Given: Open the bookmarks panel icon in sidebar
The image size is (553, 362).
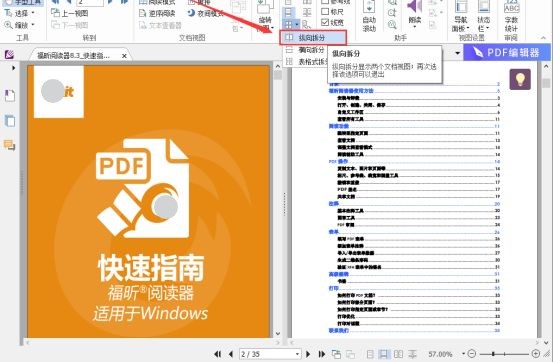Looking at the screenshot, I should click(10, 96).
